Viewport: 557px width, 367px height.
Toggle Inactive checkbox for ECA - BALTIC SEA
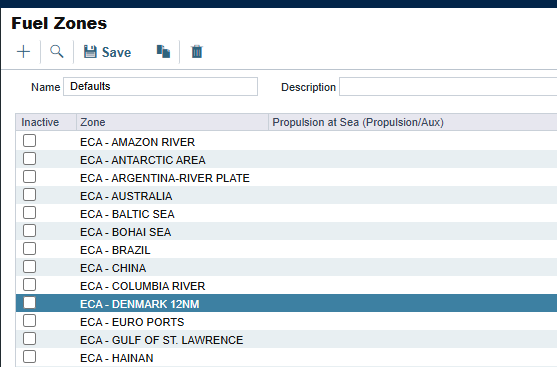point(29,213)
